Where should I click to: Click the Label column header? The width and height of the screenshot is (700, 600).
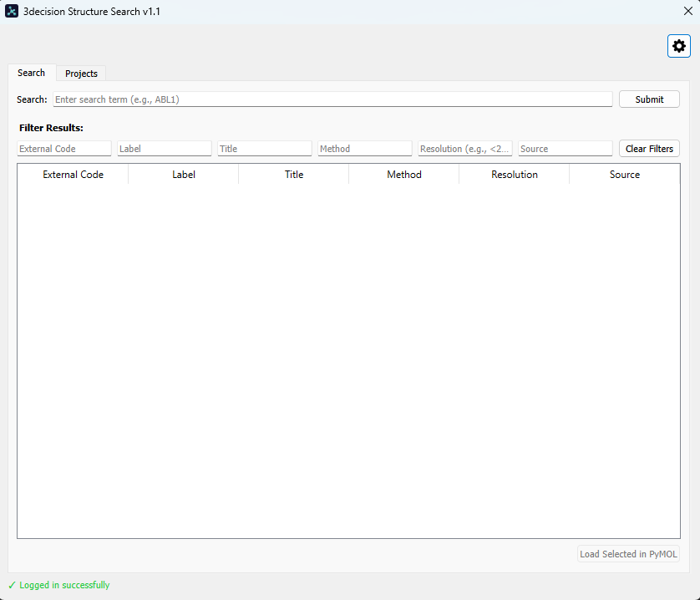coord(184,175)
